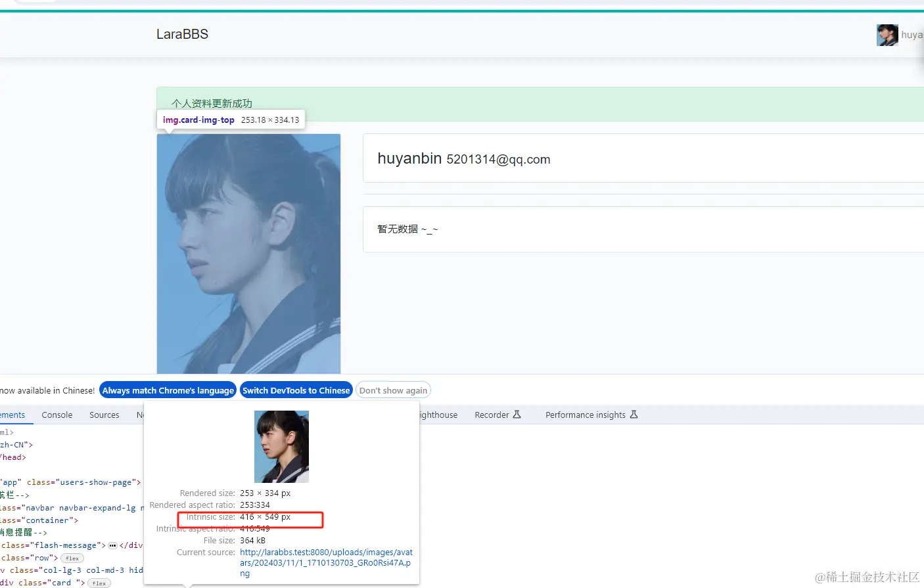Click the flex badge next to card div
The width and height of the screenshot is (924, 588).
pos(99,583)
